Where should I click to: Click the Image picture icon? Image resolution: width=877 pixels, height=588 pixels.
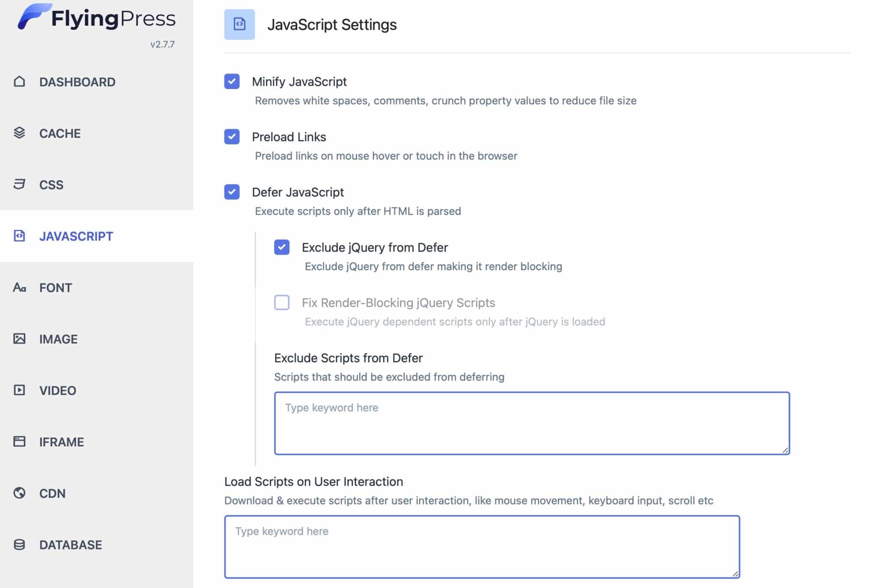19,339
